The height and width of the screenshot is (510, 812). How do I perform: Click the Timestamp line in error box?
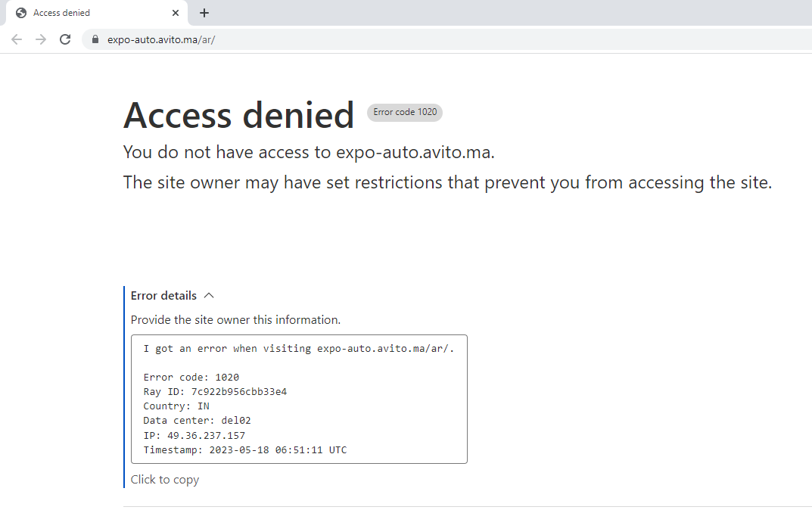pyautogui.click(x=245, y=450)
